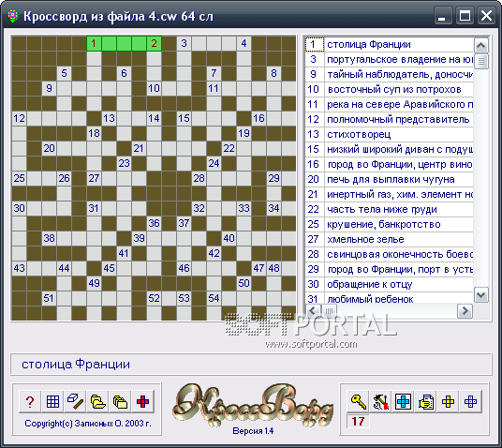This screenshot has height=448, width=502.
Task: Select the eraser and pencil icon
Action: (76, 401)
